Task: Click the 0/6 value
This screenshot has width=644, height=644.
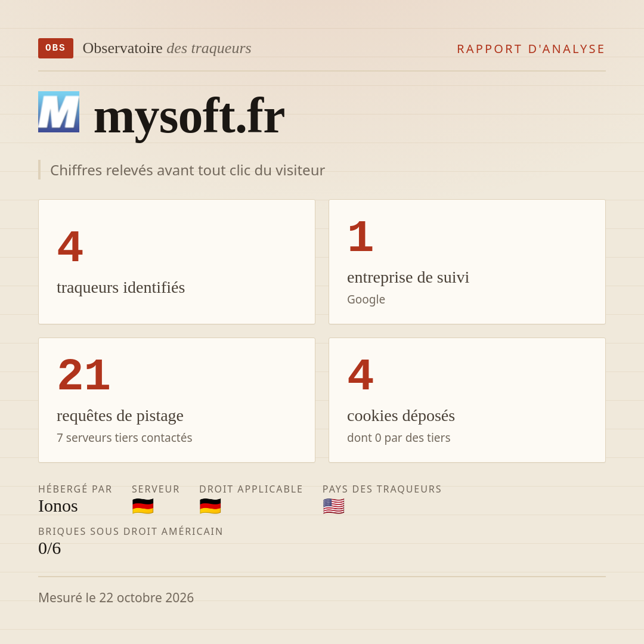Action: (x=49, y=549)
